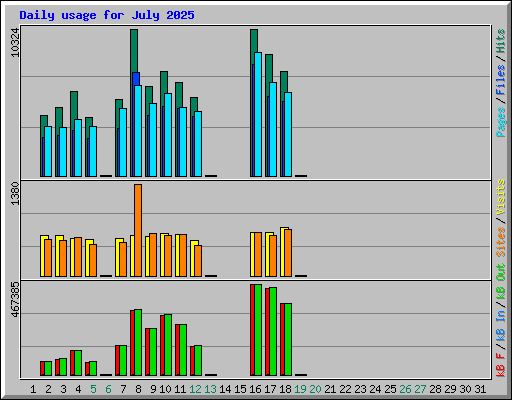
Task: Click day 1 on the x-axis
Action: pos(33,389)
